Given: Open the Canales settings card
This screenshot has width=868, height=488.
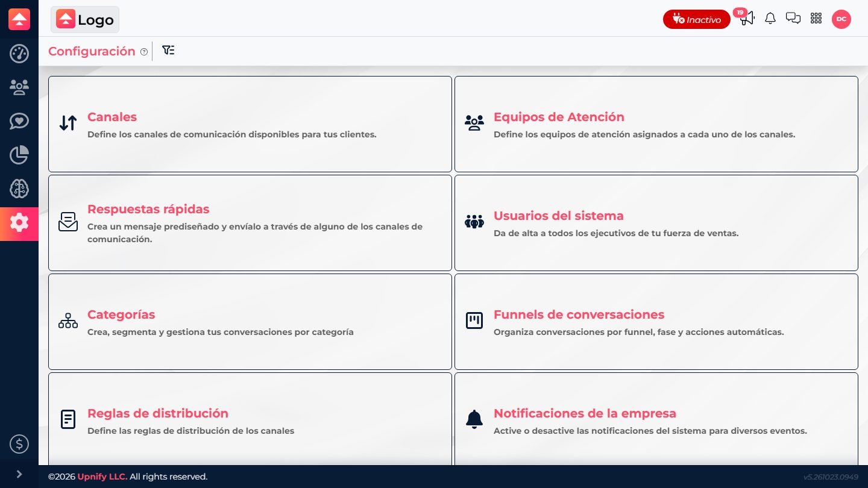Looking at the screenshot, I should coord(250,124).
